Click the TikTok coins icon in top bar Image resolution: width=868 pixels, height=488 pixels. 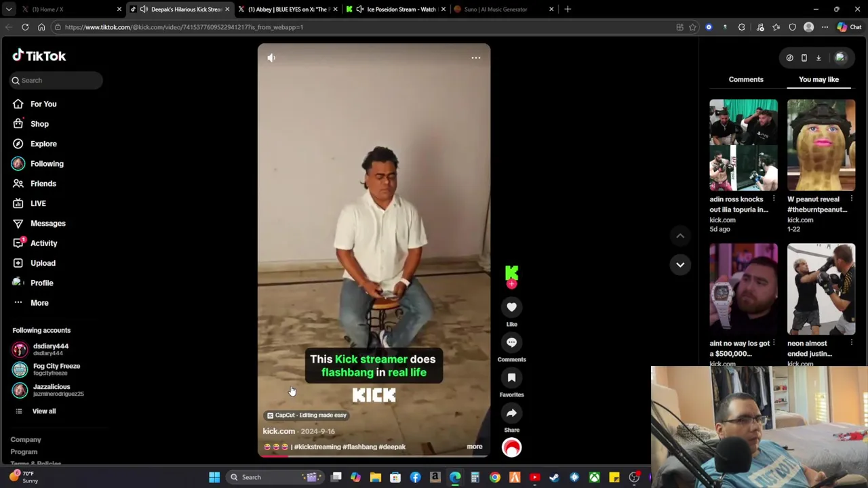(789, 58)
